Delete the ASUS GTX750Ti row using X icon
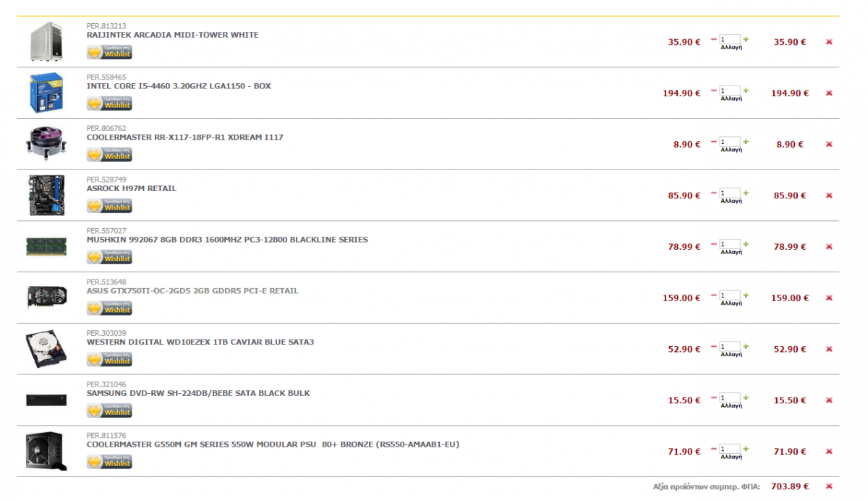Image resolution: width=868 pixels, height=501 pixels. (x=829, y=298)
